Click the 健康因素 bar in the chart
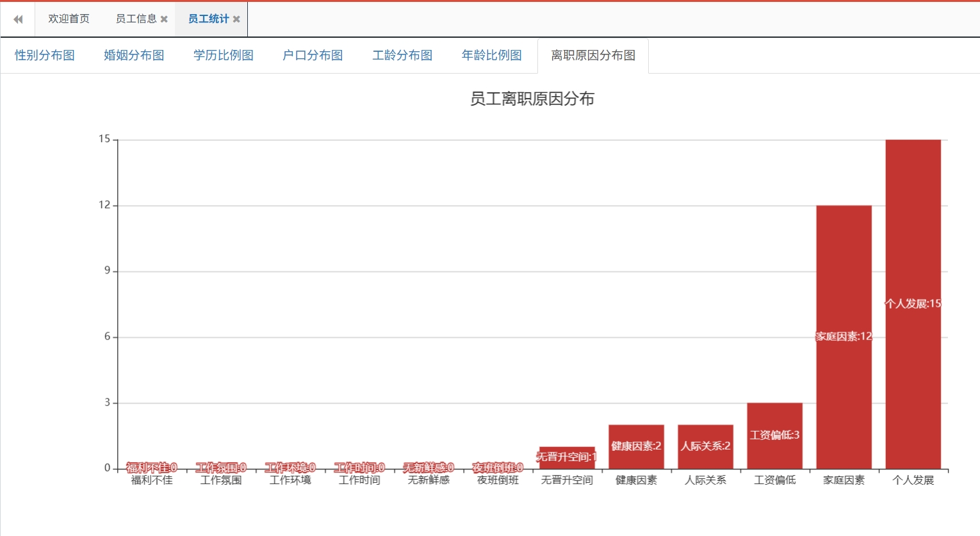The height and width of the screenshot is (536, 980). [x=635, y=445]
